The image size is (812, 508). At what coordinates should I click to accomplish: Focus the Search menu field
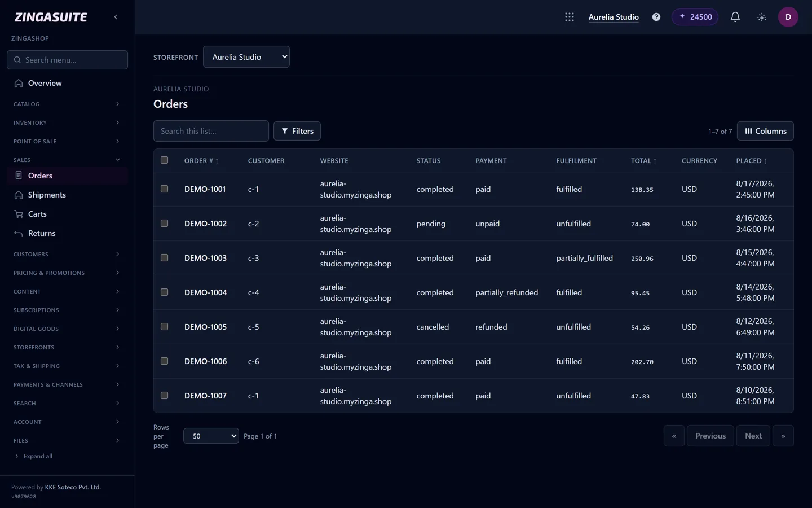[67, 60]
